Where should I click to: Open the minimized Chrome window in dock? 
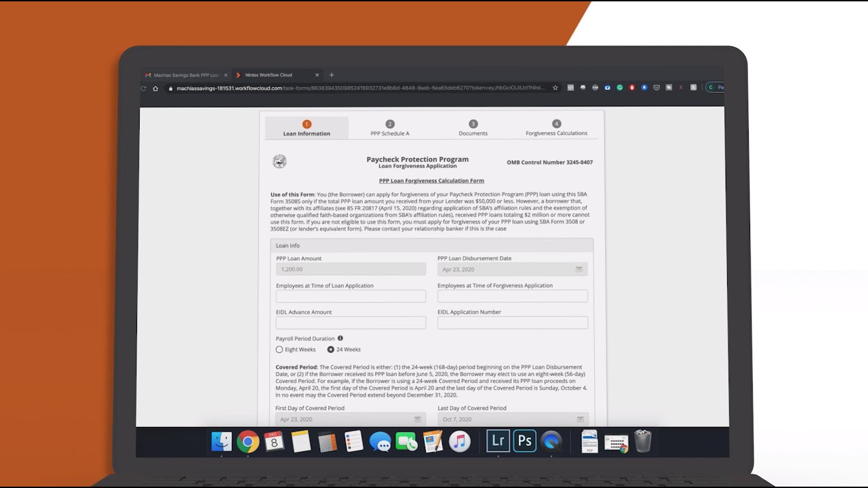616,444
